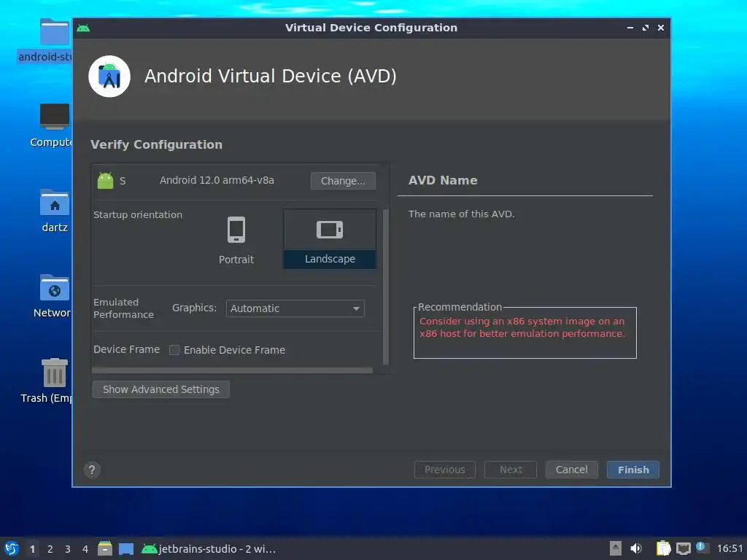747x560 pixels.
Task: Open the Network desktop icon
Action: coord(54,287)
